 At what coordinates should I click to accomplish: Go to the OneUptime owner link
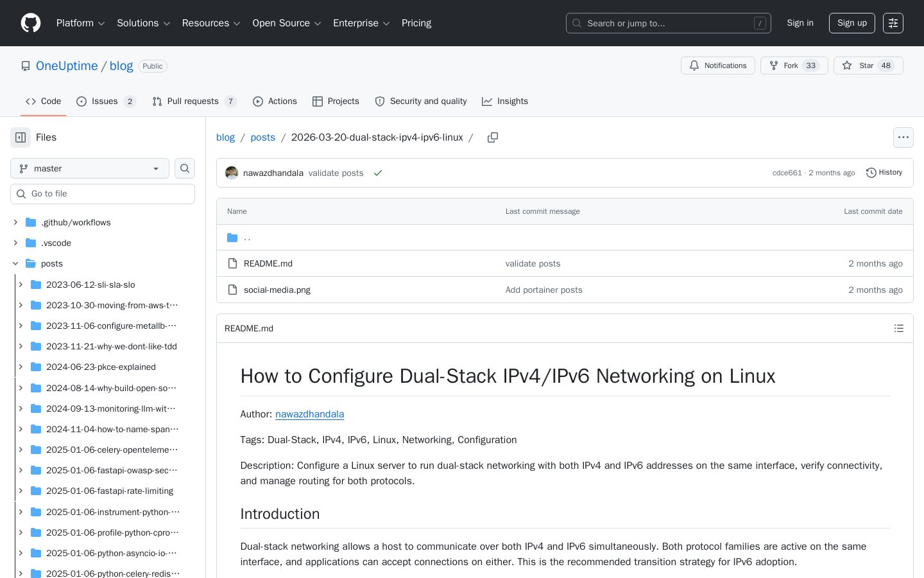point(67,66)
